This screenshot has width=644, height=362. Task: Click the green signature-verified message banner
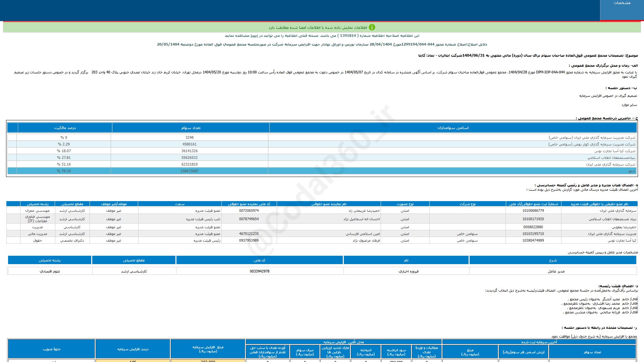(x=322, y=27)
